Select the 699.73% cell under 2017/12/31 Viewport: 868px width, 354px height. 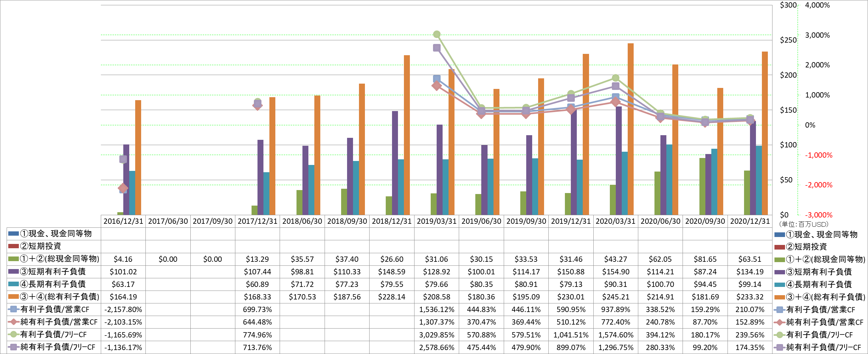(x=257, y=309)
